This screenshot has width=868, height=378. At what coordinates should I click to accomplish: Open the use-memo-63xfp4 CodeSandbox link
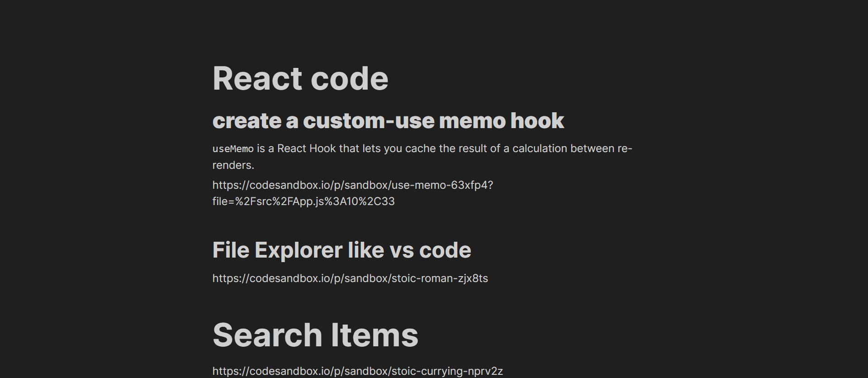click(x=352, y=185)
